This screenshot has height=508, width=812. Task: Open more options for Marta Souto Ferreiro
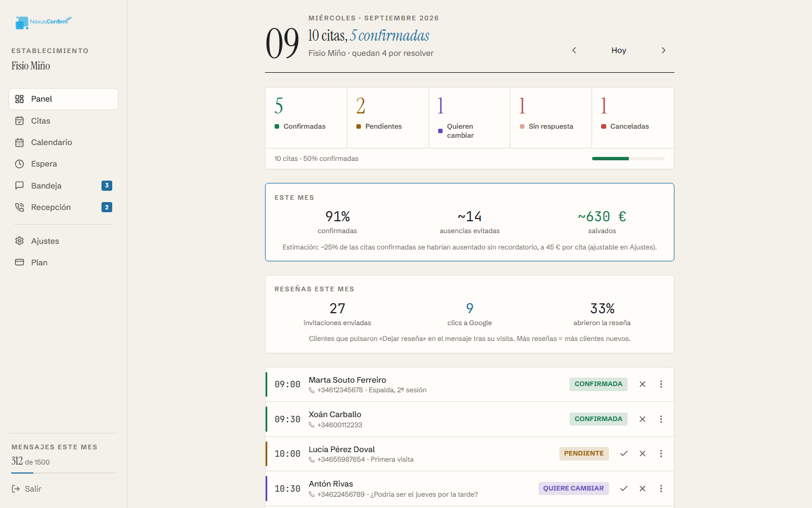point(661,384)
